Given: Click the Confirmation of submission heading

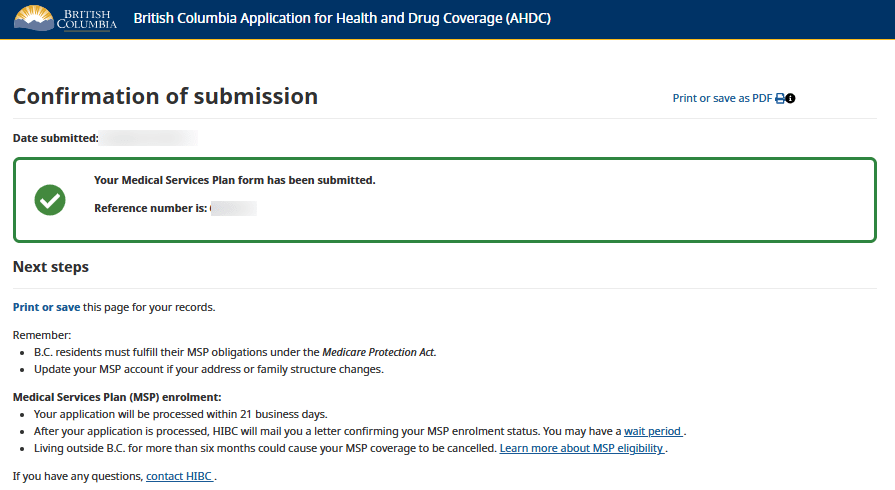Looking at the screenshot, I should tap(166, 96).
